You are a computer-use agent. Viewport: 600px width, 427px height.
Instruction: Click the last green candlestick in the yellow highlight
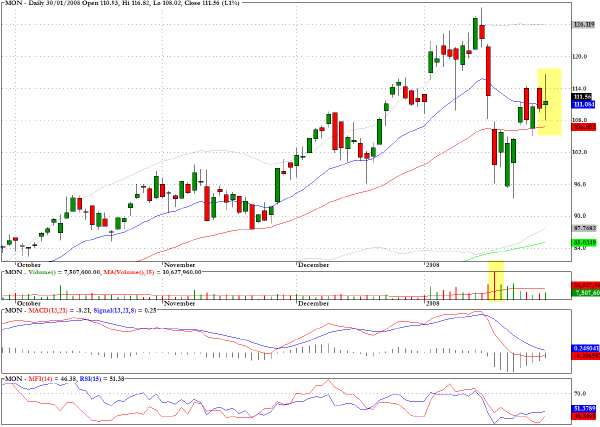pos(545,103)
